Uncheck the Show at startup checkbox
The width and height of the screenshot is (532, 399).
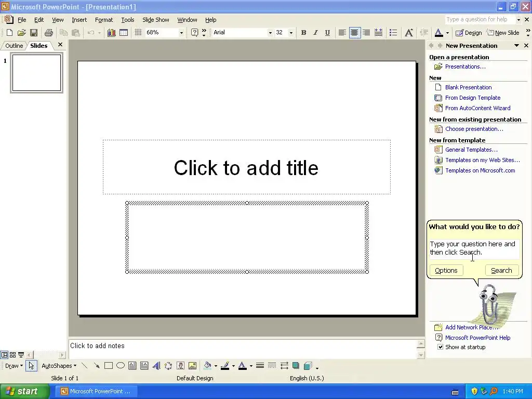point(440,347)
